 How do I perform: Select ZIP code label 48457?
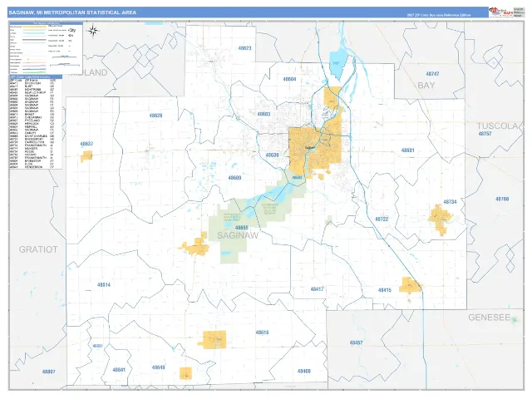click(x=356, y=342)
